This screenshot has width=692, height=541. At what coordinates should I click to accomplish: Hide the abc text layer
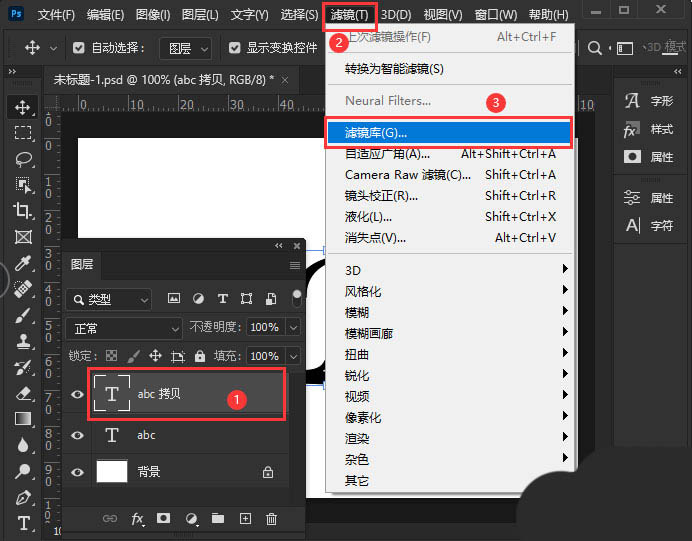click(x=77, y=435)
